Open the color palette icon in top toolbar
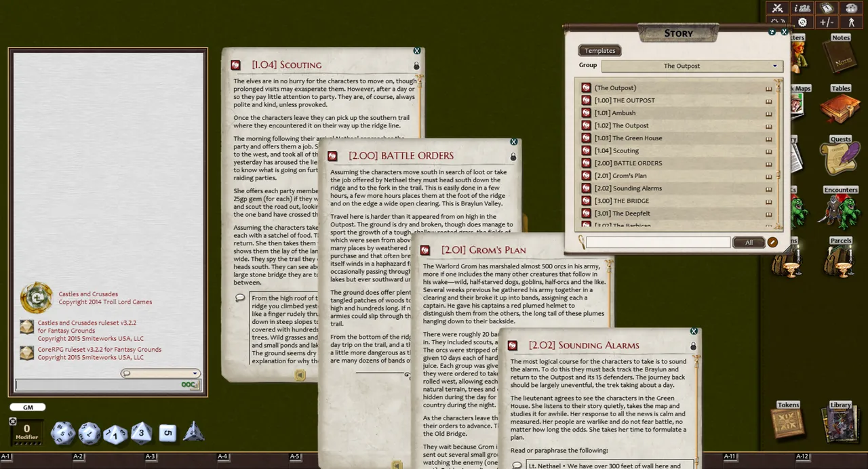This screenshot has height=469, width=868. click(x=851, y=8)
